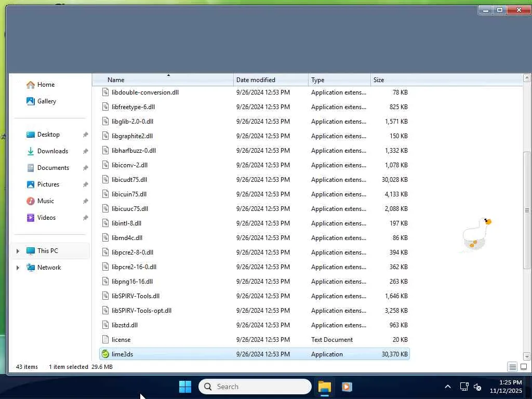532x399 pixels.
Task: Select the file libglib-2.0-0.dll
Action: pos(132,122)
